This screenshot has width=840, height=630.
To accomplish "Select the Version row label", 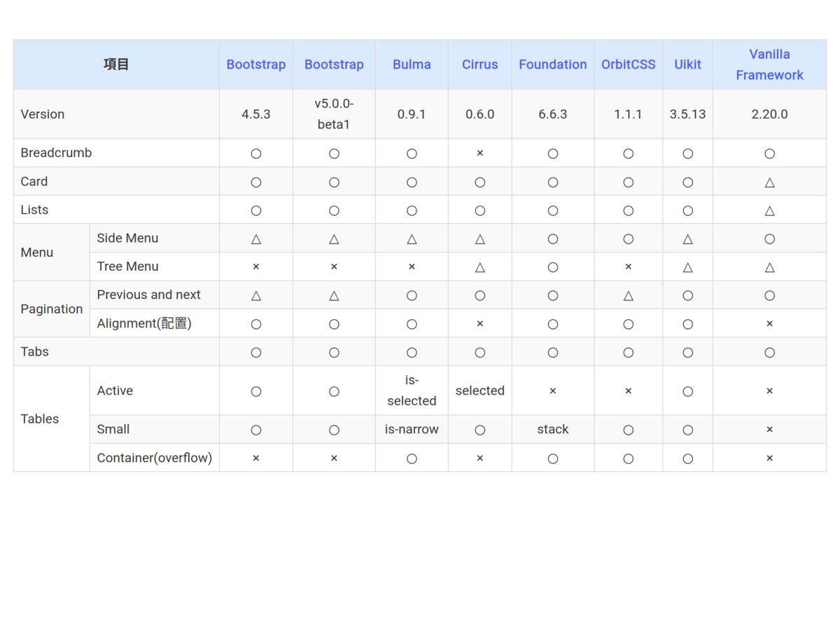I will click(43, 114).
